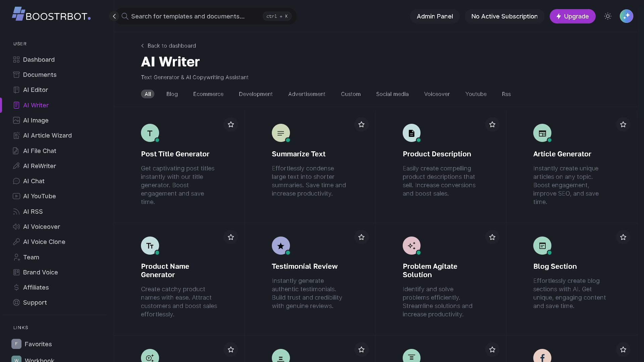The width and height of the screenshot is (644, 362).
Task: Filter templates by Youtube
Action: pyautogui.click(x=476, y=94)
